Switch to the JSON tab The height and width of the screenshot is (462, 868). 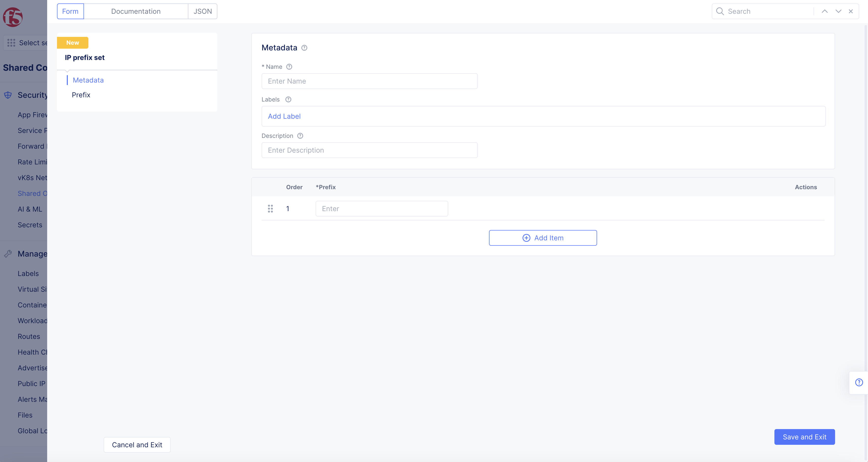pos(203,12)
